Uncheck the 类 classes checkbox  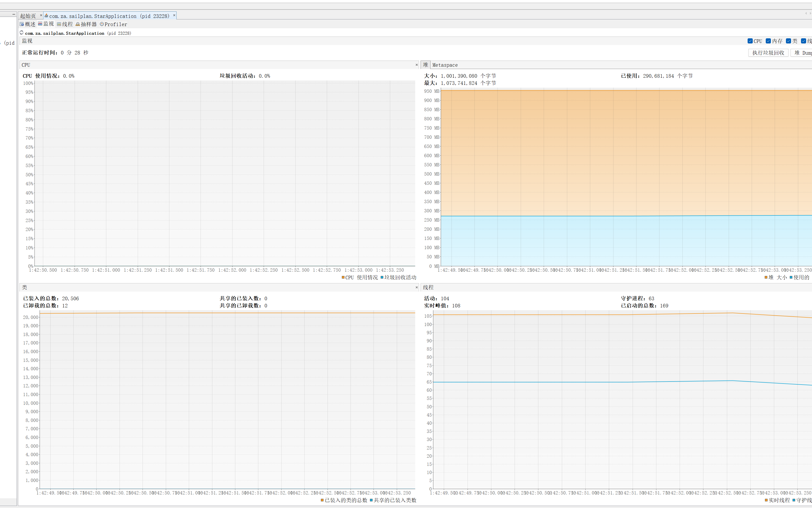coord(788,41)
